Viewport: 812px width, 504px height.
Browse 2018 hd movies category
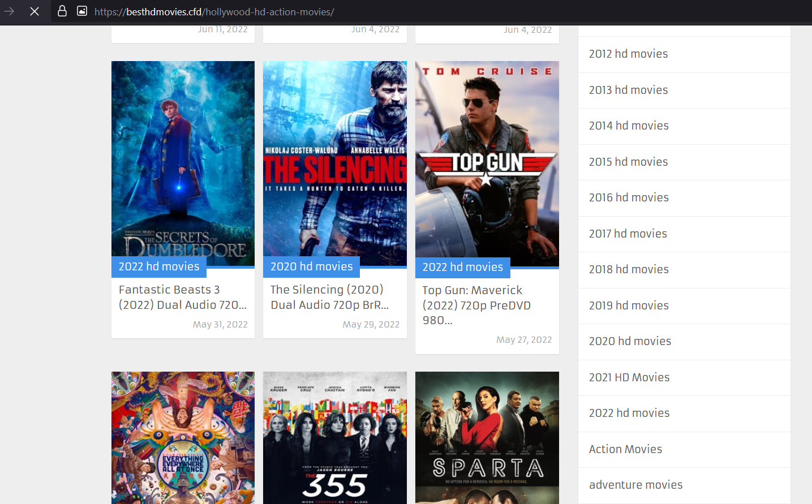pyautogui.click(x=629, y=269)
